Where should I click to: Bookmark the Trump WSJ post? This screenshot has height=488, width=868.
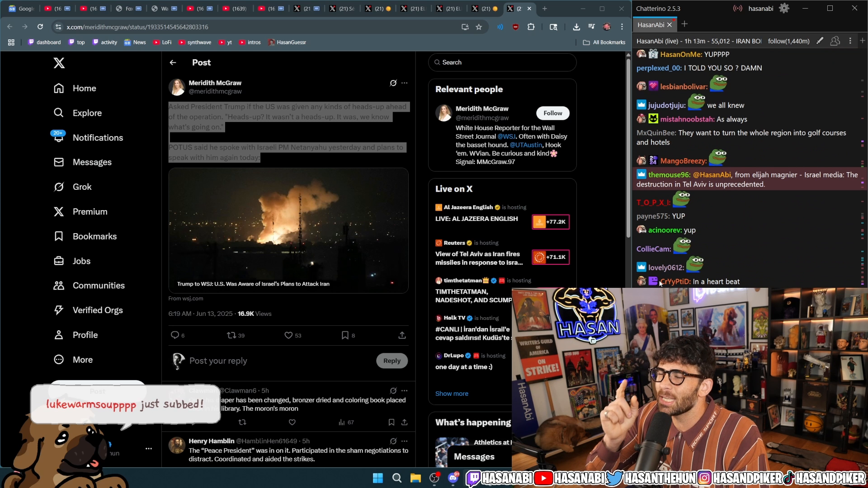(x=346, y=335)
